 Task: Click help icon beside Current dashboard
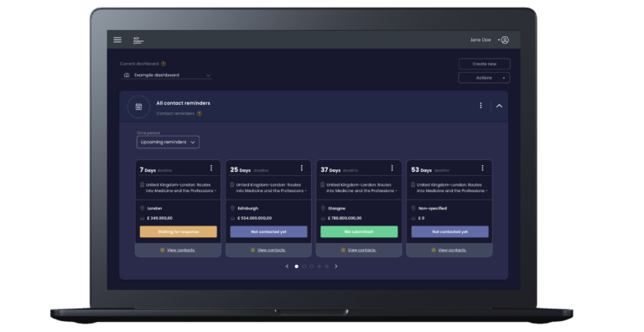click(164, 64)
